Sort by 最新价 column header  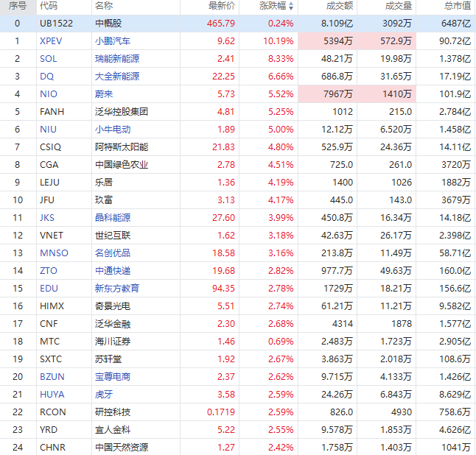coord(222,5)
